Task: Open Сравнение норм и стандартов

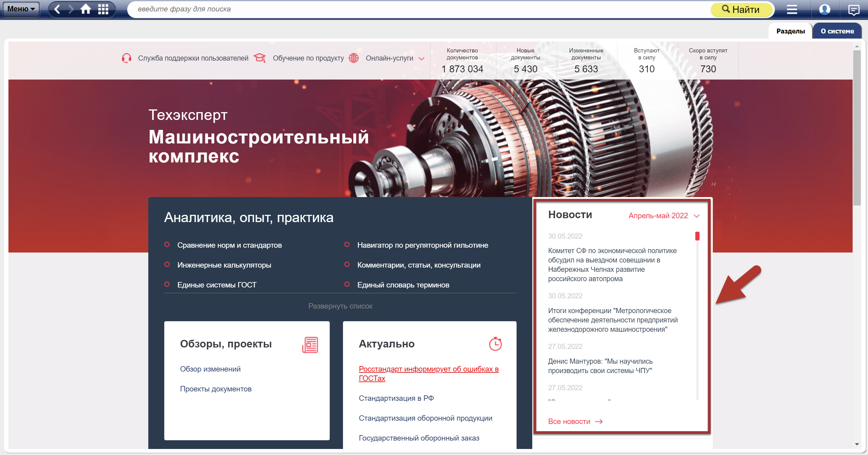Action: [x=229, y=245]
